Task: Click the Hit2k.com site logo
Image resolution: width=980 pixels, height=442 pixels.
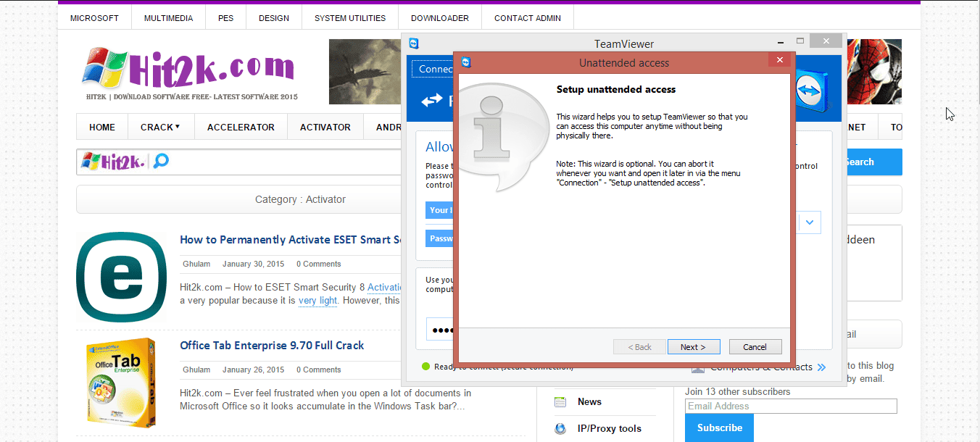Action: pyautogui.click(x=189, y=74)
